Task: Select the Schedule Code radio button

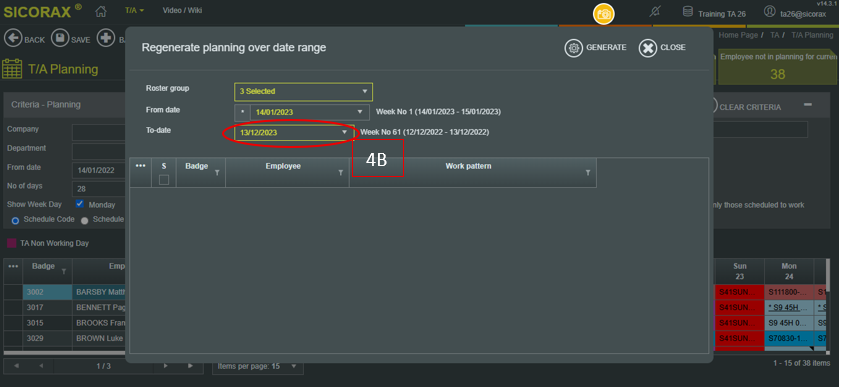Action: pos(15,220)
